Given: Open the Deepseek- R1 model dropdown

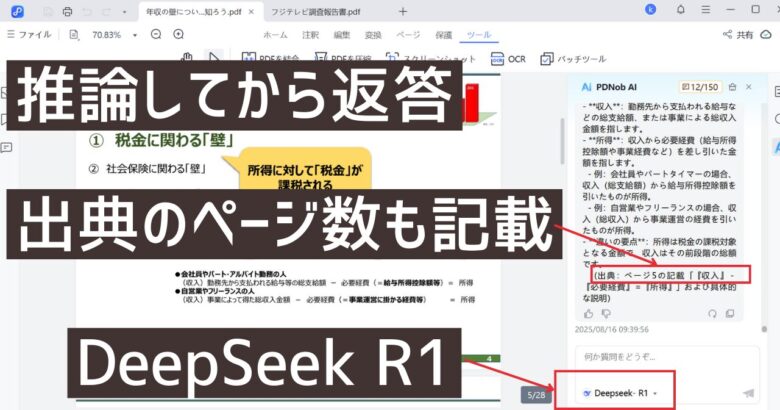Looking at the screenshot, I should click(x=620, y=393).
